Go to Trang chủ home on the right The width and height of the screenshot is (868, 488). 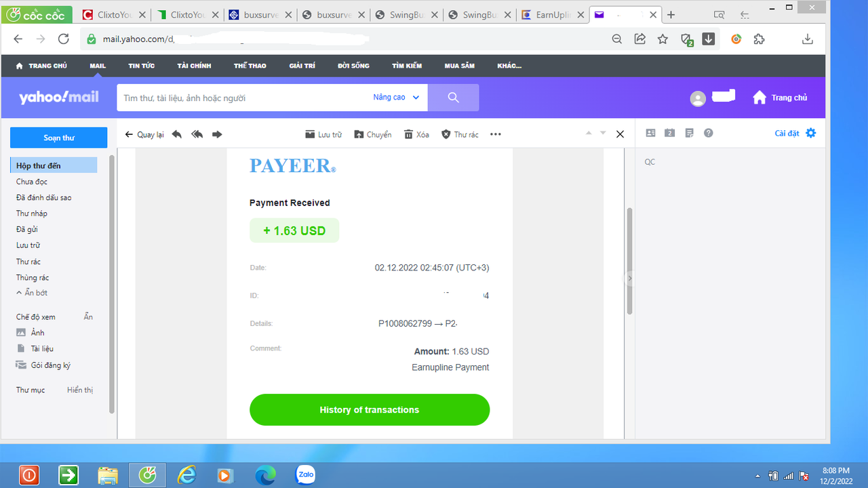[x=780, y=98]
